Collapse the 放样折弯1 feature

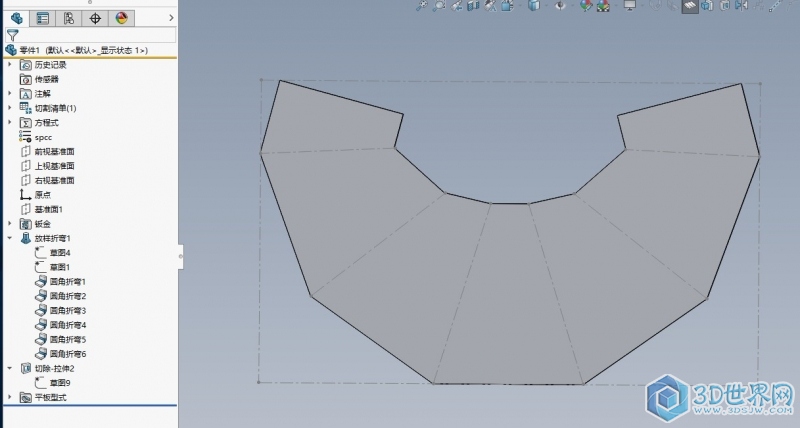pos(9,238)
